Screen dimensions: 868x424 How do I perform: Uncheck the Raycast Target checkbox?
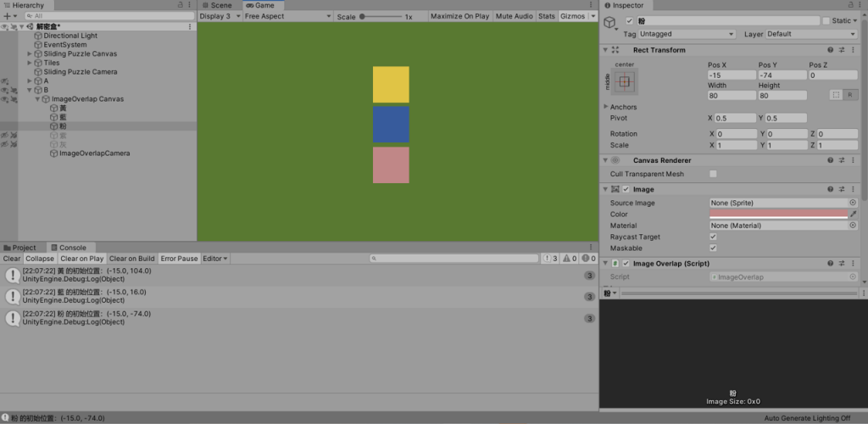[713, 237]
